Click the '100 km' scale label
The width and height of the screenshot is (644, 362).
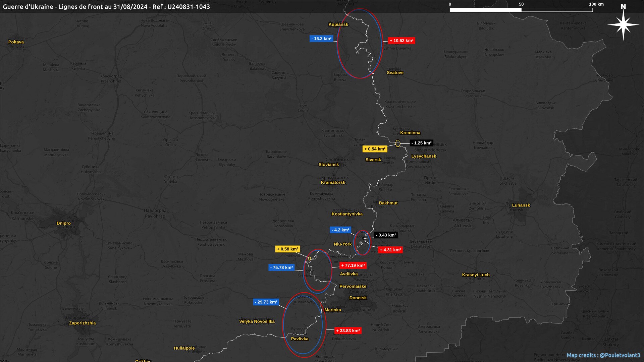[x=596, y=4]
